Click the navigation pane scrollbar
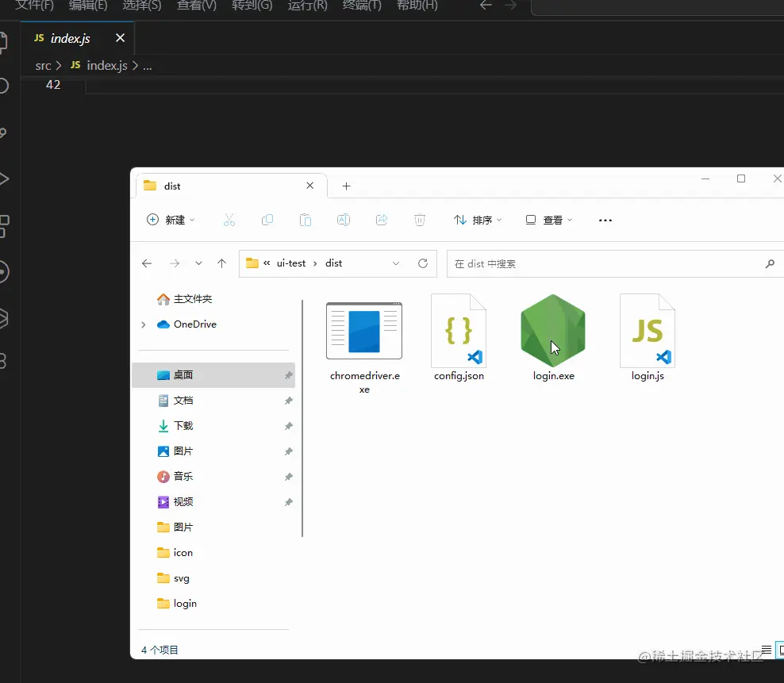The height and width of the screenshot is (683, 784). [x=302, y=418]
